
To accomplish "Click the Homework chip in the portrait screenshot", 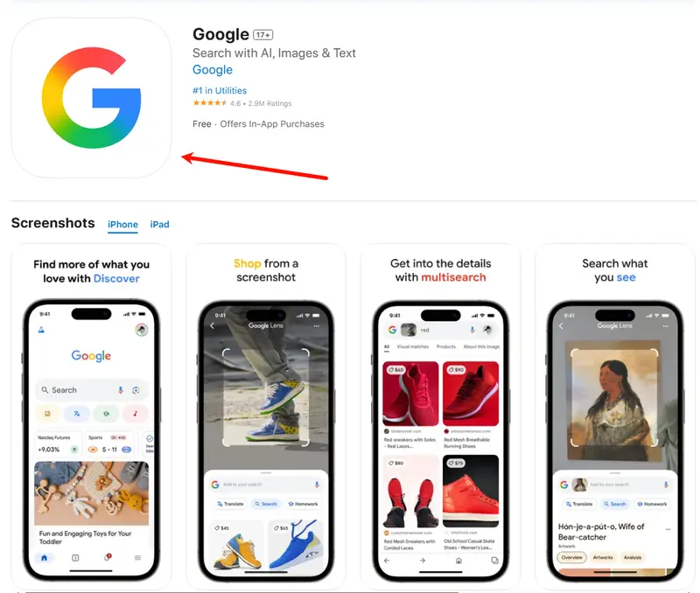I will [x=652, y=504].
